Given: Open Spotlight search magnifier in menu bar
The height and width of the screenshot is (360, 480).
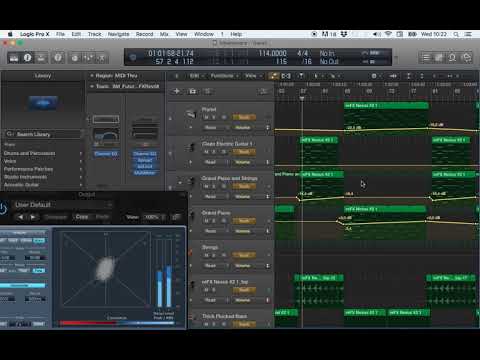Looking at the screenshot, I should coord(456,34).
